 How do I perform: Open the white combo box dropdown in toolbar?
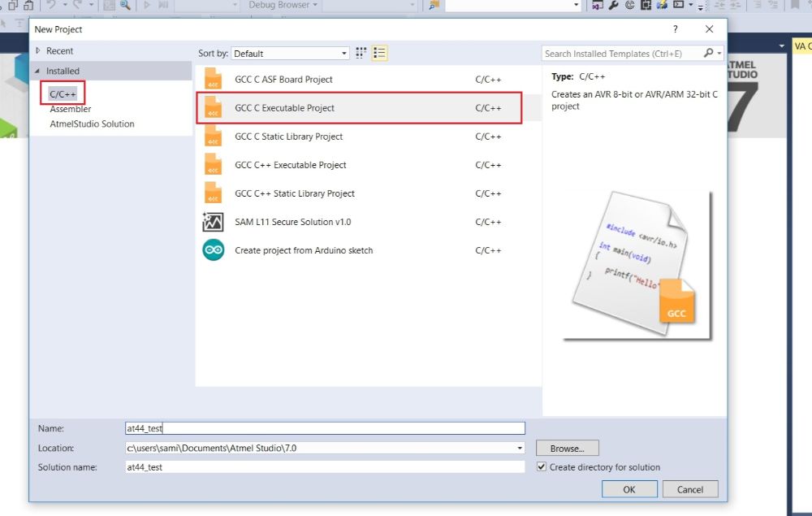[577, 5]
